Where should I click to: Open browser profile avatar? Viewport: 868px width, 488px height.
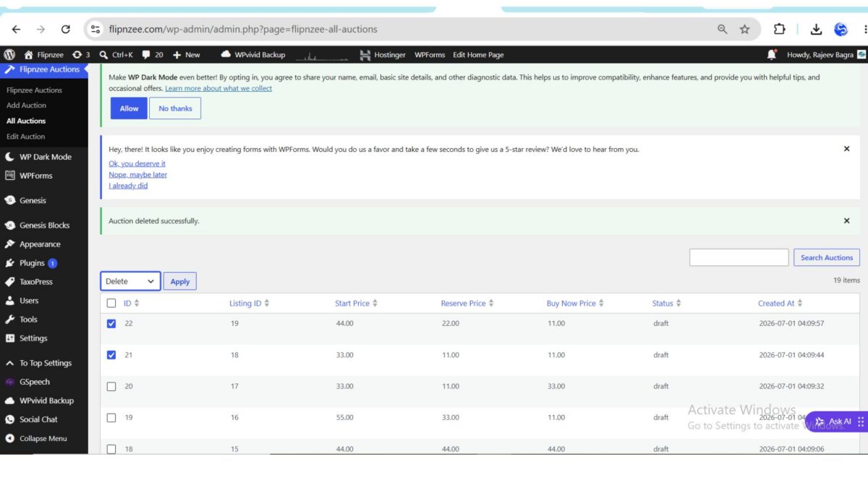pyautogui.click(x=841, y=30)
